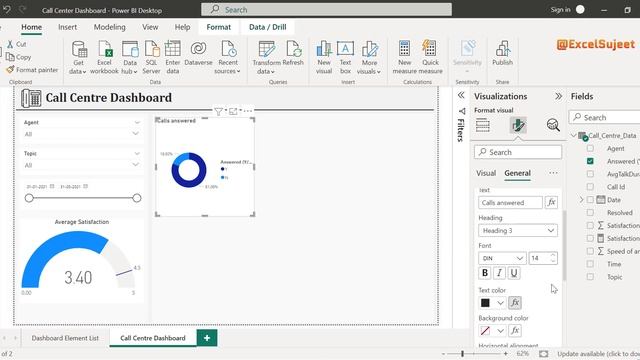Toggle italic title text
This screenshot has height=360, width=640.
coord(499,273)
